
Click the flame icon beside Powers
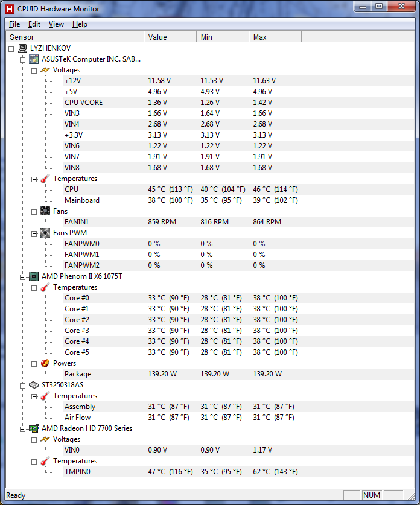tap(45, 363)
